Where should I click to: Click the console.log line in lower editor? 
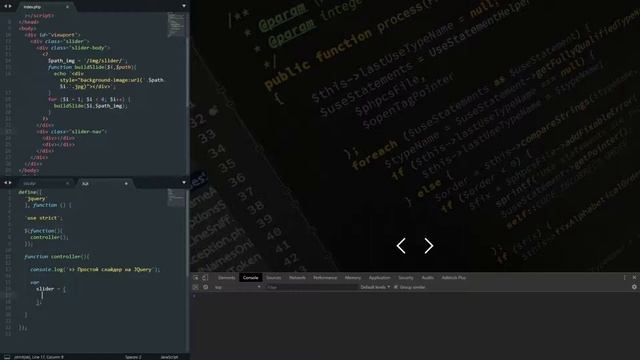(95, 269)
